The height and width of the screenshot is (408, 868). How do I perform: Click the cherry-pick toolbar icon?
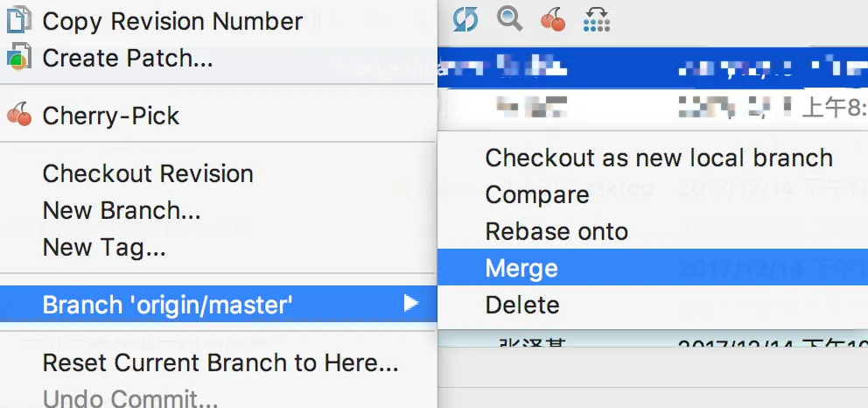pyautogui.click(x=553, y=18)
